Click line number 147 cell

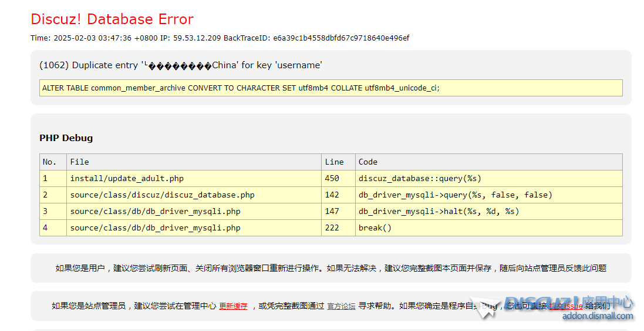tap(338, 211)
